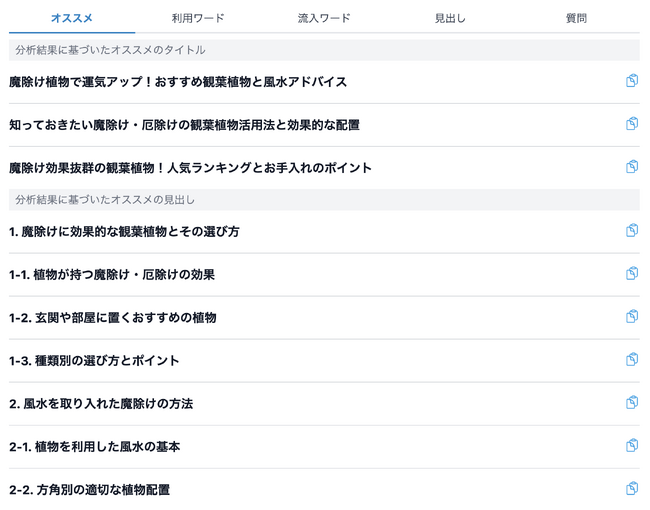
Task: Copy heading '1-3. 種類別の選び方とポイント' icon
Action: tap(631, 360)
